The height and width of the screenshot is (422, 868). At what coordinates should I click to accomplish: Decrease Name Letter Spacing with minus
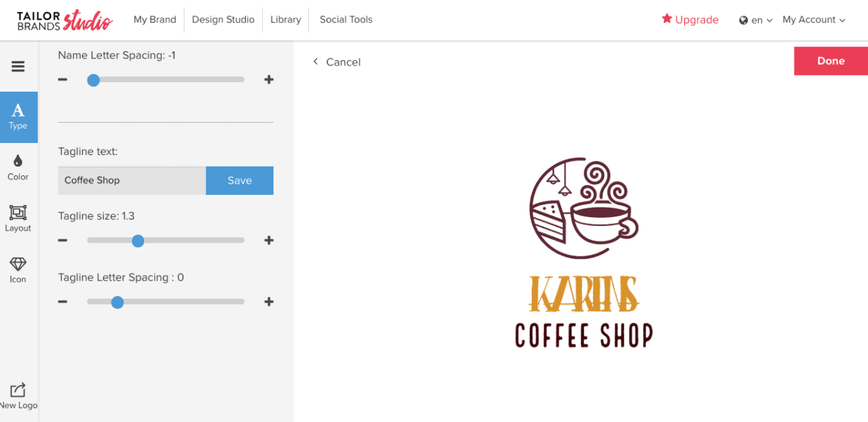click(x=63, y=80)
